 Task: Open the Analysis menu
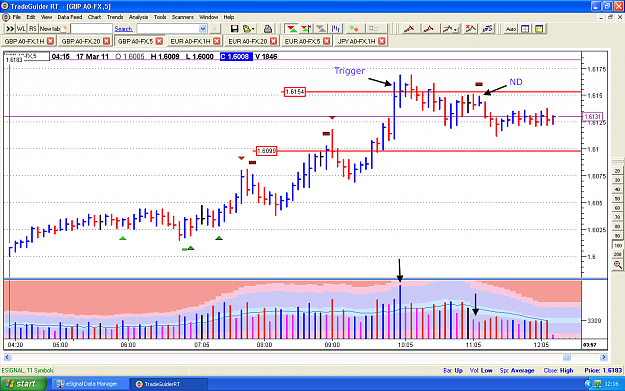click(x=138, y=17)
